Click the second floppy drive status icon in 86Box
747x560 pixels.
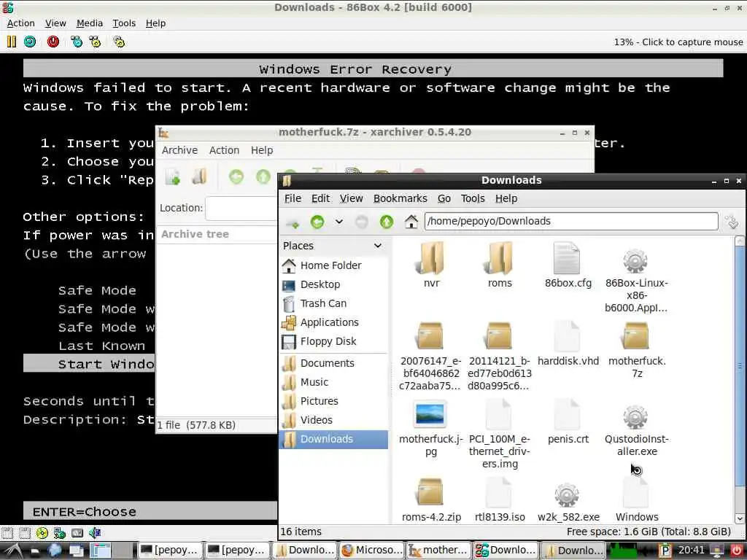pos(24,532)
